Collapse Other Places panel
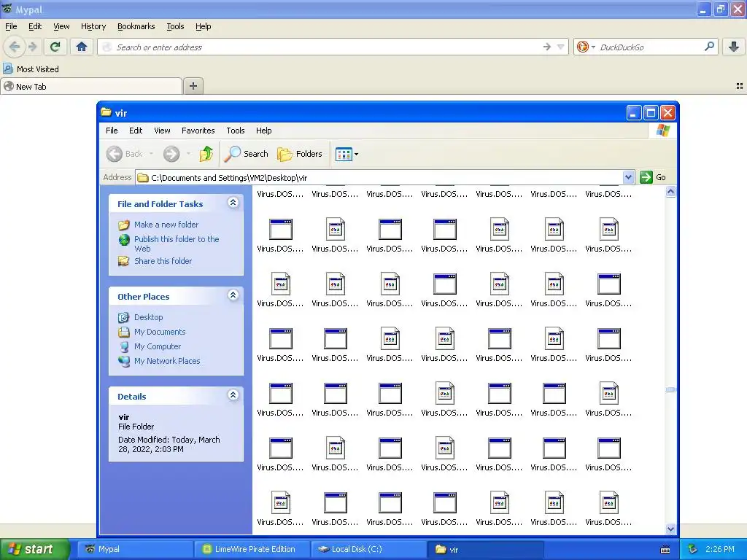 coord(233,295)
